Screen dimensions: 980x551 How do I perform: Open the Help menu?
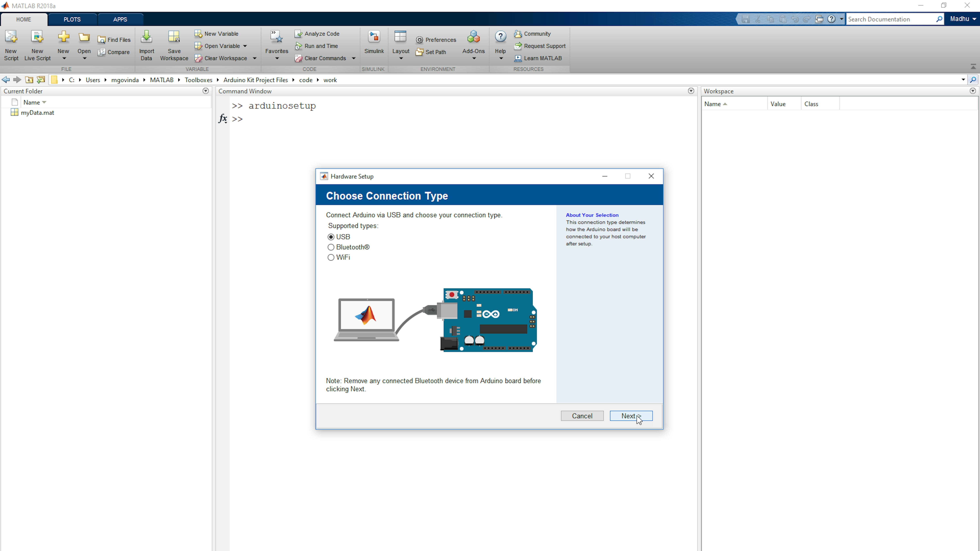[x=500, y=45]
